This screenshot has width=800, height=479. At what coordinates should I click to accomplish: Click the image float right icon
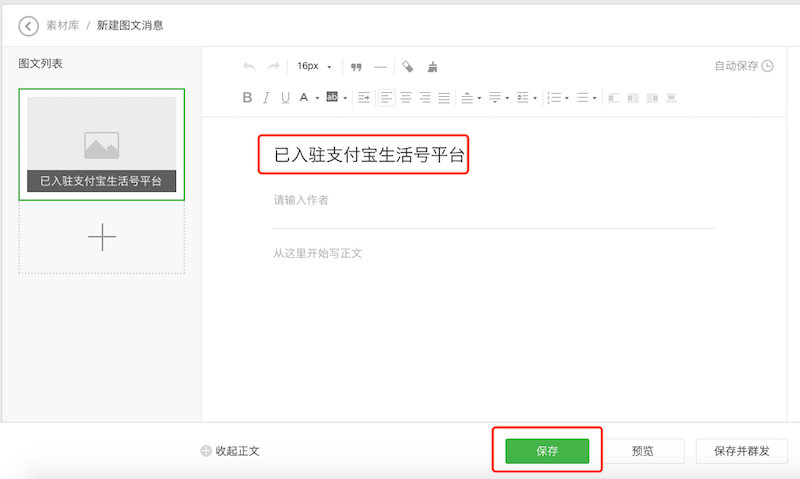pyautogui.click(x=652, y=98)
